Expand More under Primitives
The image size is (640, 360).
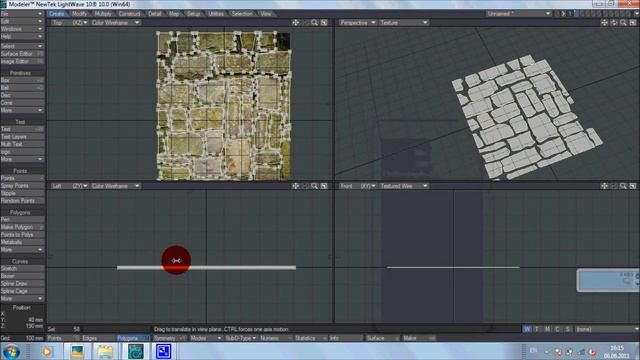click(x=22, y=110)
